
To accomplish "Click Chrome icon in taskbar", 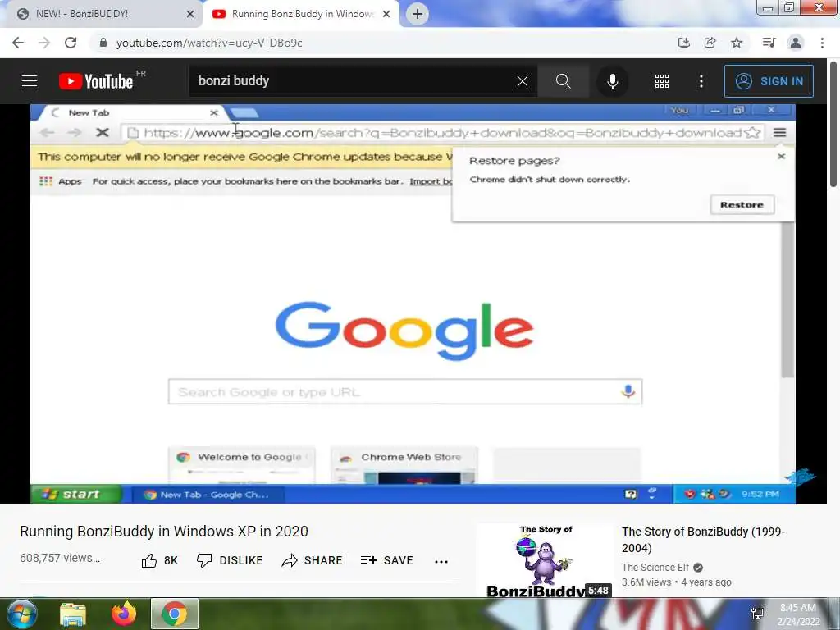I will click(x=175, y=614).
